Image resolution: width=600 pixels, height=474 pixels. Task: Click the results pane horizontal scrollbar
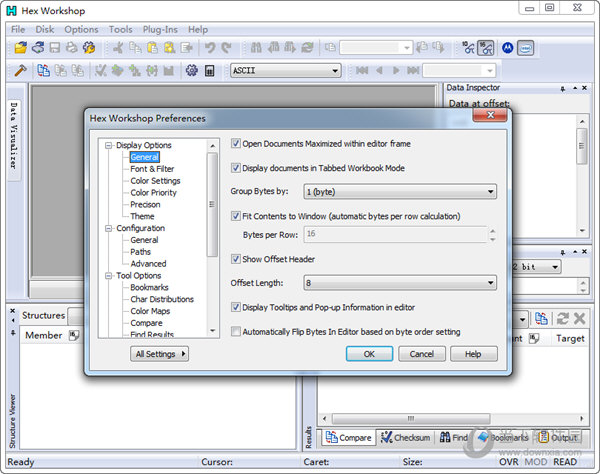(411, 418)
